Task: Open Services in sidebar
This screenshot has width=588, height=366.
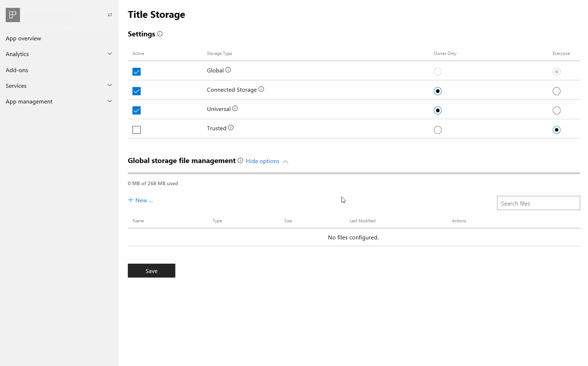Action: pyautogui.click(x=16, y=86)
